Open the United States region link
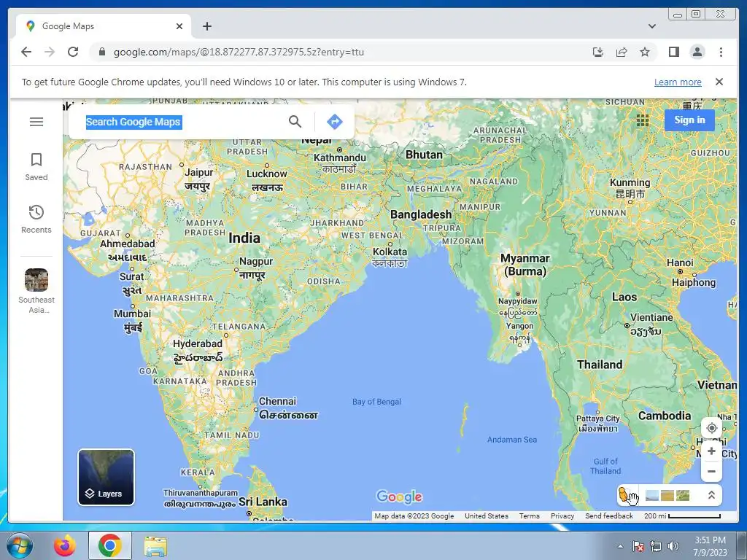Viewport: 747px width, 560px height. pos(487,516)
